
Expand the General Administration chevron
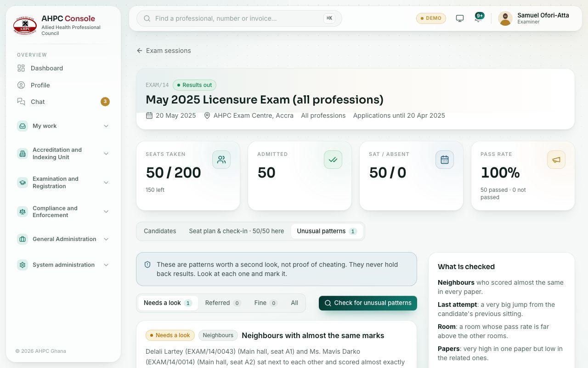coord(106,239)
